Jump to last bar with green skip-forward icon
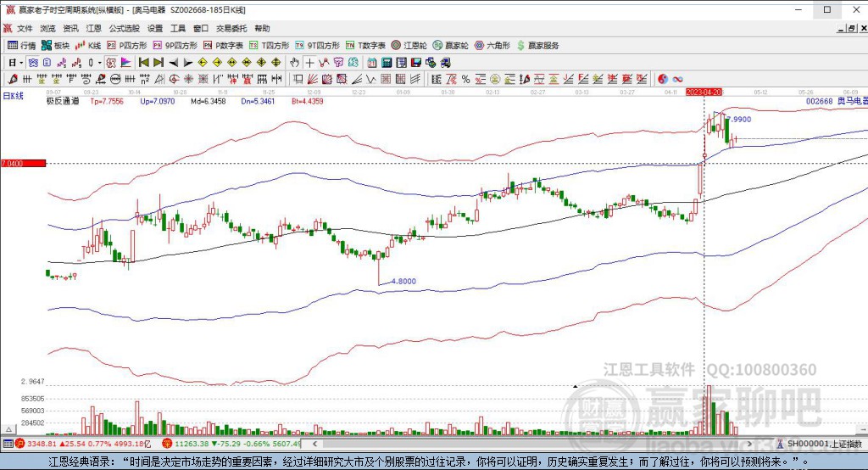This screenshot has height=470, width=868. click(x=159, y=63)
